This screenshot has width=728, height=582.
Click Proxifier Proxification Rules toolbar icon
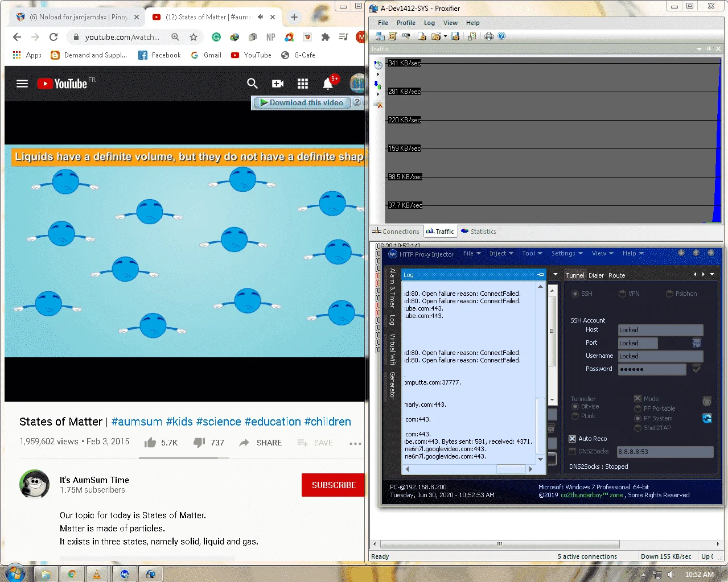(392, 36)
